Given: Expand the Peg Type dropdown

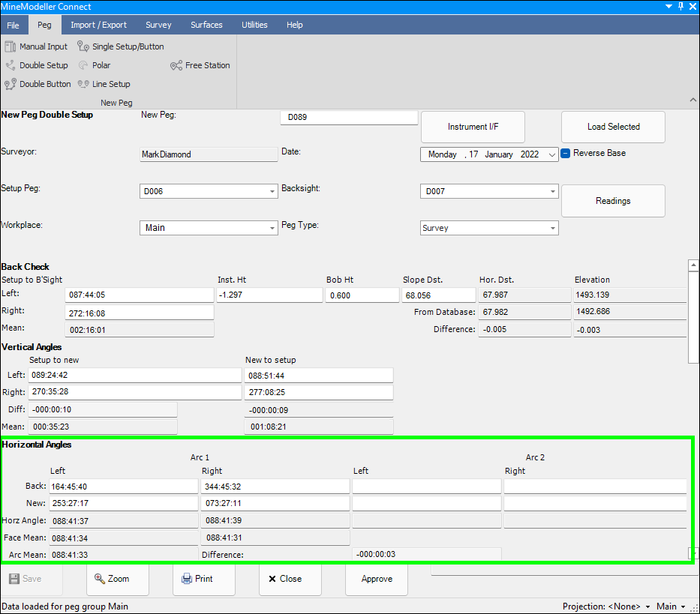Looking at the screenshot, I should coord(553,229).
